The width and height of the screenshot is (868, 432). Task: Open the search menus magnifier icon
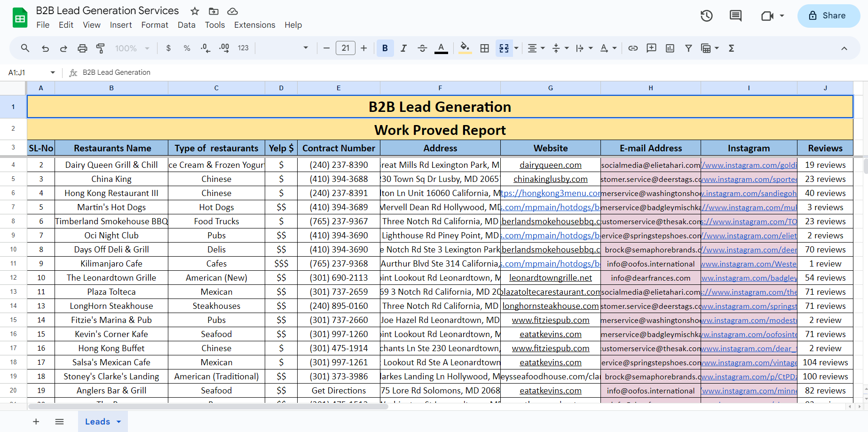(25, 48)
